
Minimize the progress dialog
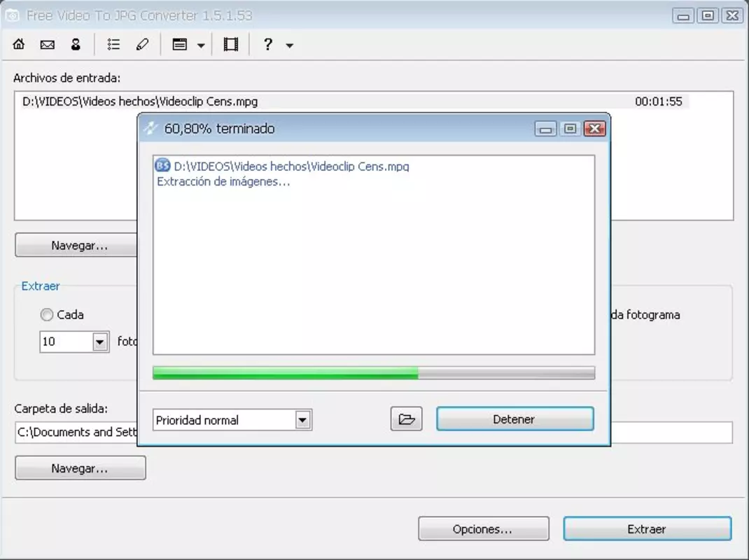[x=545, y=129]
